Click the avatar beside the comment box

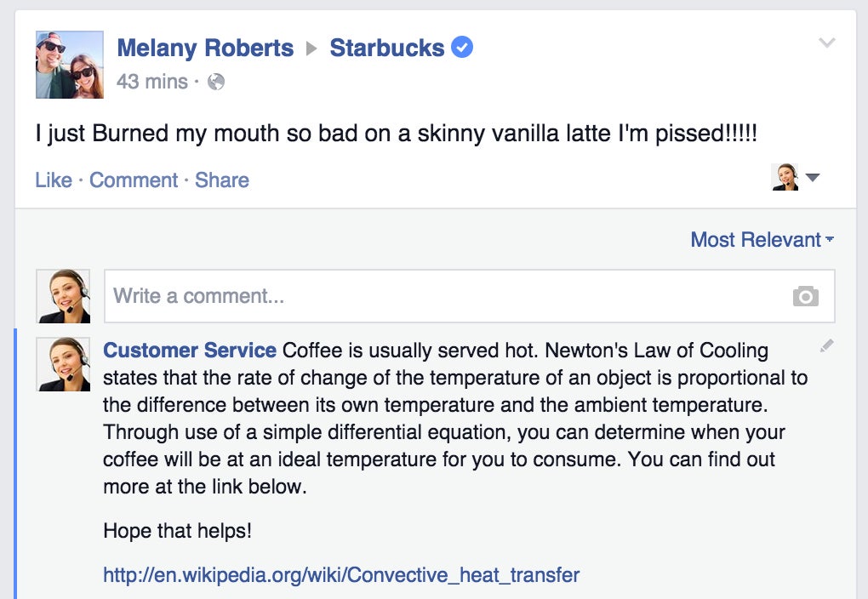tap(63, 296)
